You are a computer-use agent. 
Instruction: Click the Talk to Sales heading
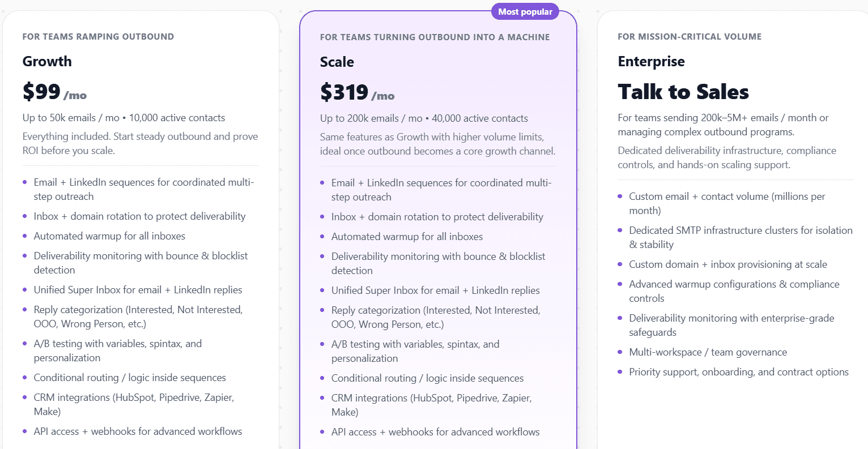(x=683, y=91)
